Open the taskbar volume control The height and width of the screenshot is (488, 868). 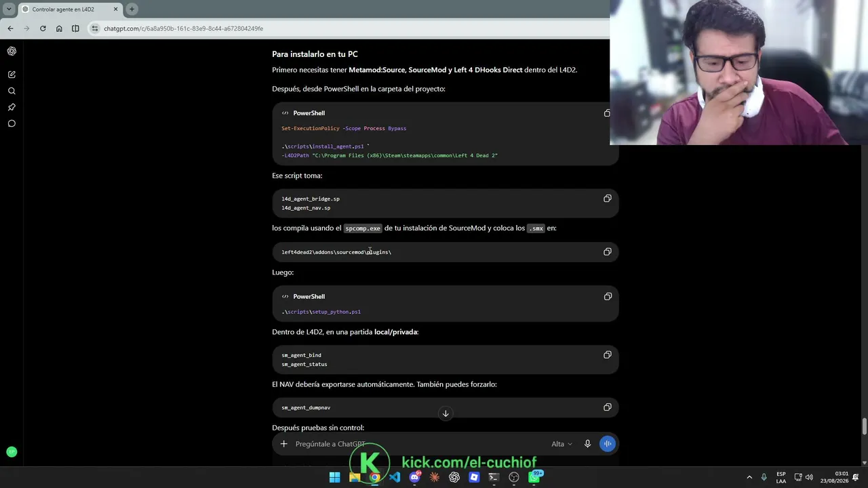click(809, 477)
